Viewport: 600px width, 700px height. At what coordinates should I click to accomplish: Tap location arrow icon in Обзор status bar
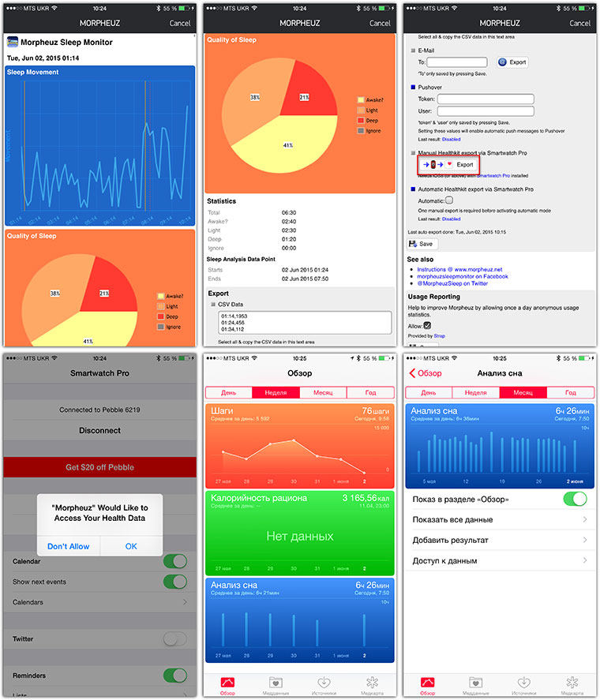click(352, 358)
